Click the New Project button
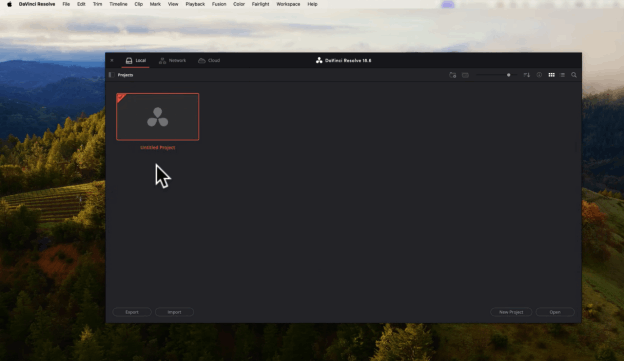The height and width of the screenshot is (362, 624). tap(511, 312)
